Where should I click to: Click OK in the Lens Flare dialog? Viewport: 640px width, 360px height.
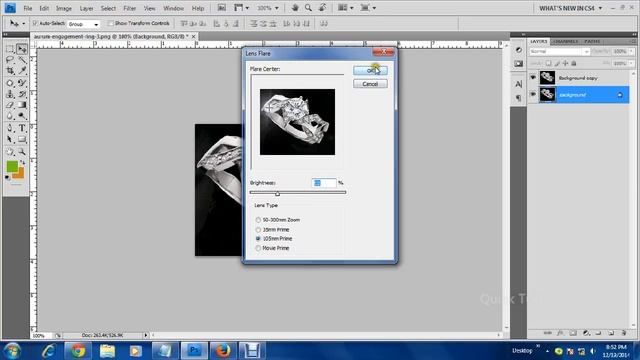click(370, 71)
